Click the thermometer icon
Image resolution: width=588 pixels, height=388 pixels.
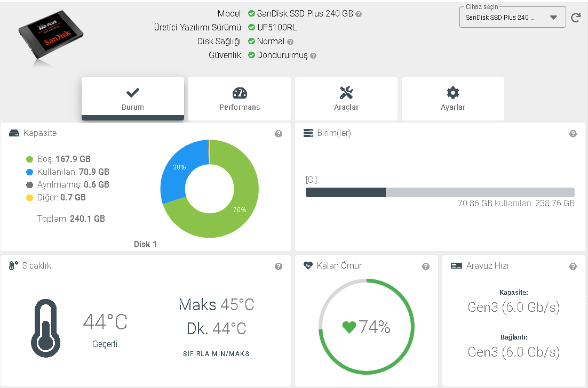tap(46, 328)
